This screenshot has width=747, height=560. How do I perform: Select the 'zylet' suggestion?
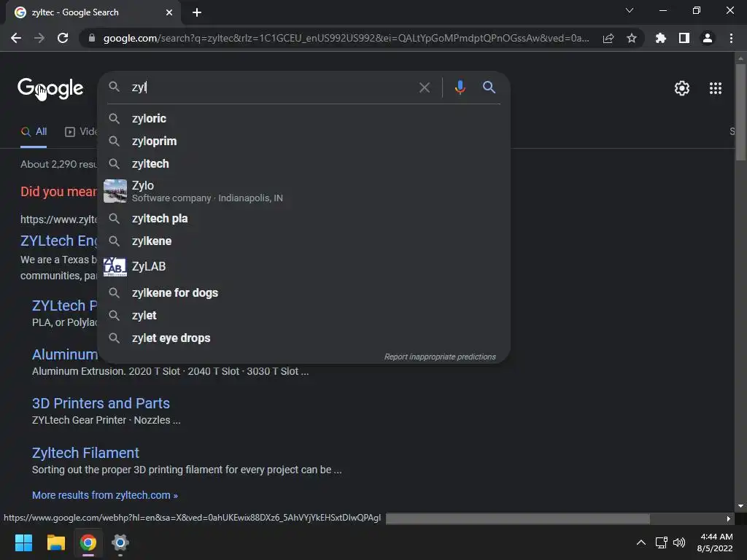pos(303,315)
